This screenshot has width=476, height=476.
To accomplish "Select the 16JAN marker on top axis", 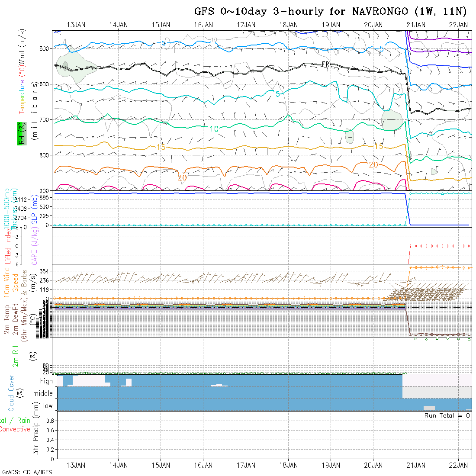I will [x=203, y=25].
